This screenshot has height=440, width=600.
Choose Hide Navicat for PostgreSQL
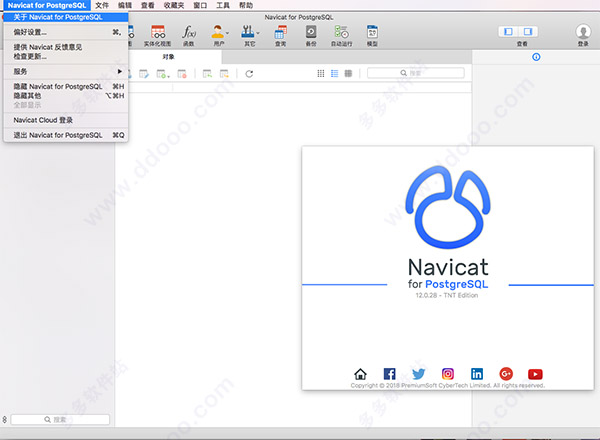[x=66, y=86]
